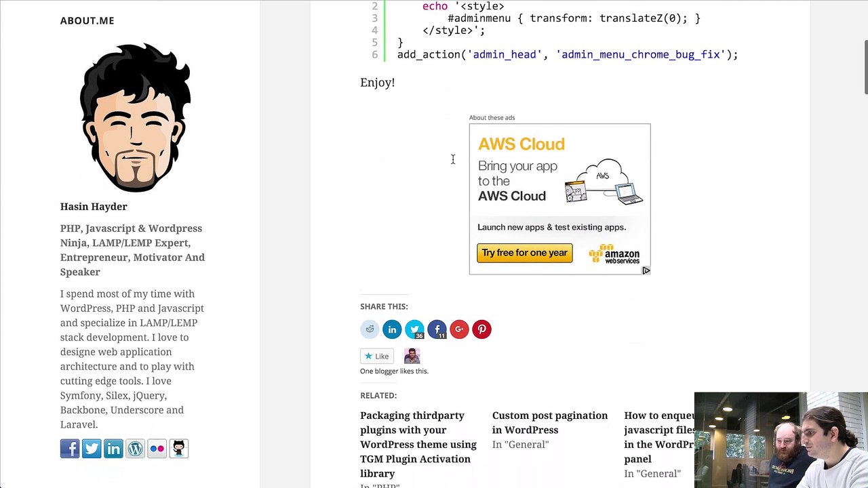Viewport: 868px width, 488px height.
Task: Share this post on Twitter
Action: pyautogui.click(x=414, y=329)
